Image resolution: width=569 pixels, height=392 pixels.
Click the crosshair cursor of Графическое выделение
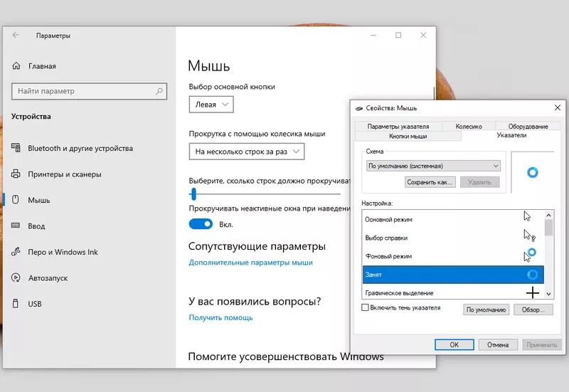pyautogui.click(x=532, y=292)
